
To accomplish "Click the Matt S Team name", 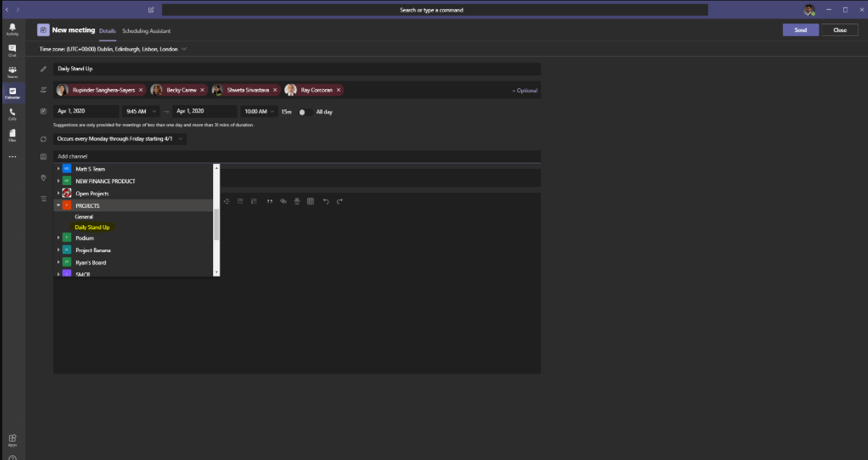I will (90, 169).
